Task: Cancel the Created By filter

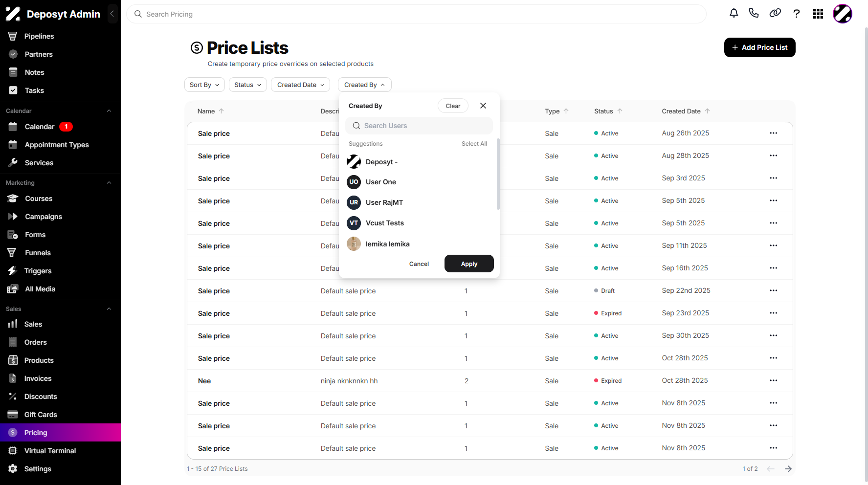Action: click(x=419, y=264)
